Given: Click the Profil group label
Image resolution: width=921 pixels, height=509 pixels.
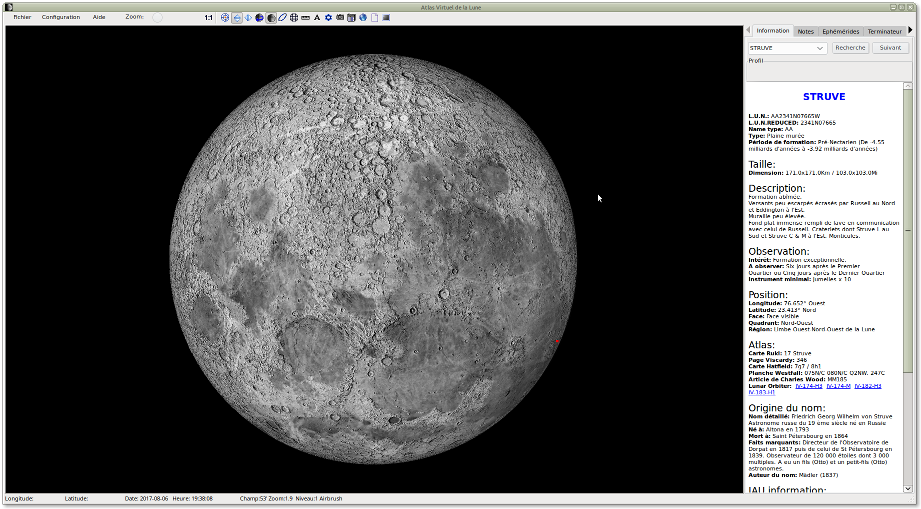Looking at the screenshot, I should coord(756,60).
